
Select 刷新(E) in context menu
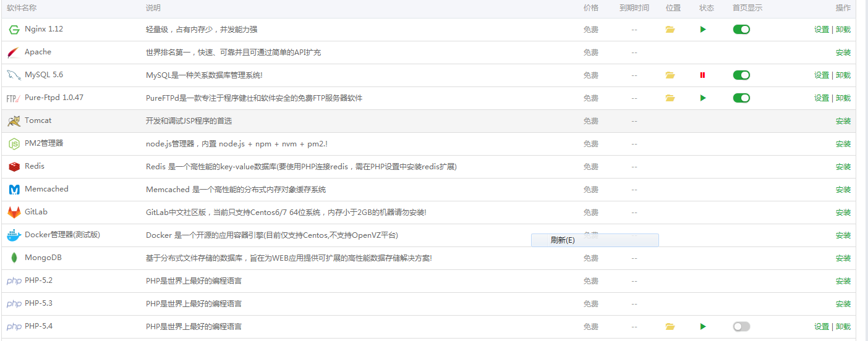coord(595,240)
